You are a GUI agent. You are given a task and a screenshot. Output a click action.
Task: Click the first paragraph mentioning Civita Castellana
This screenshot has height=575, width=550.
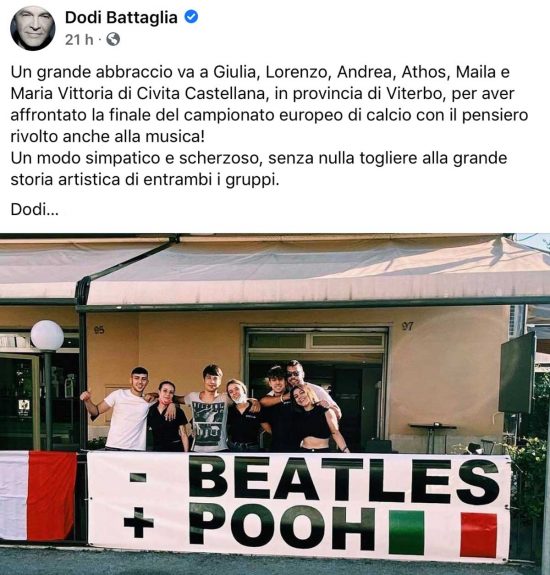point(269,104)
